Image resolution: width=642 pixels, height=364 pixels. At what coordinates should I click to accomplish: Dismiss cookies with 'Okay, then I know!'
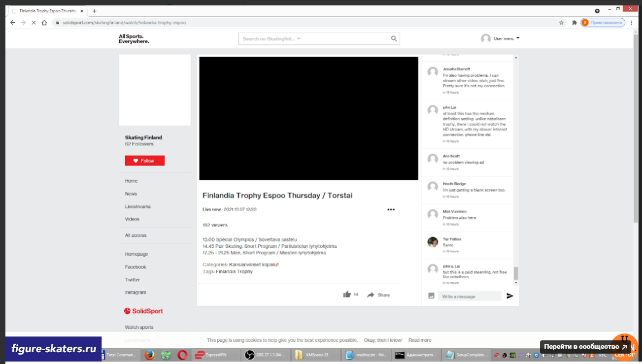tap(383, 340)
